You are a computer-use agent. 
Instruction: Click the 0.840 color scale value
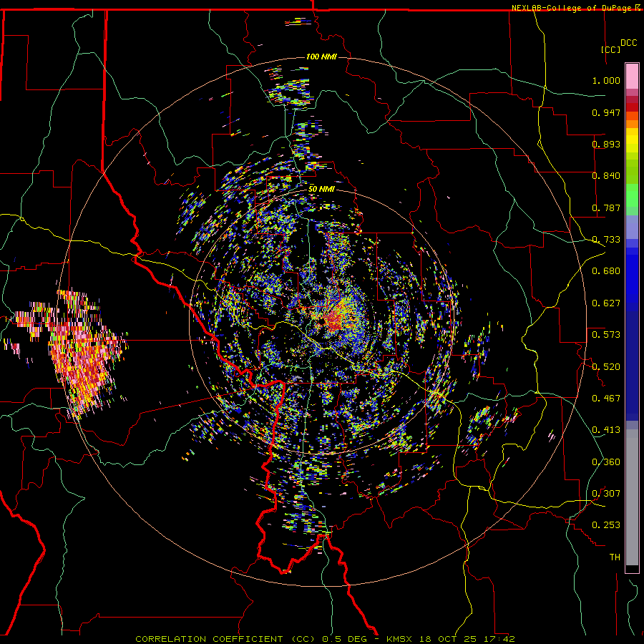[606, 176]
